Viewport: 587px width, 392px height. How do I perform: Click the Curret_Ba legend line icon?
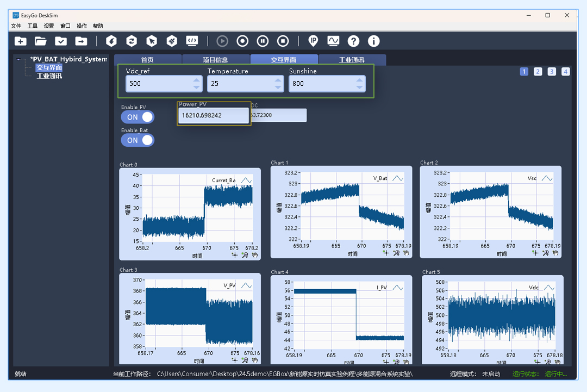tap(246, 181)
